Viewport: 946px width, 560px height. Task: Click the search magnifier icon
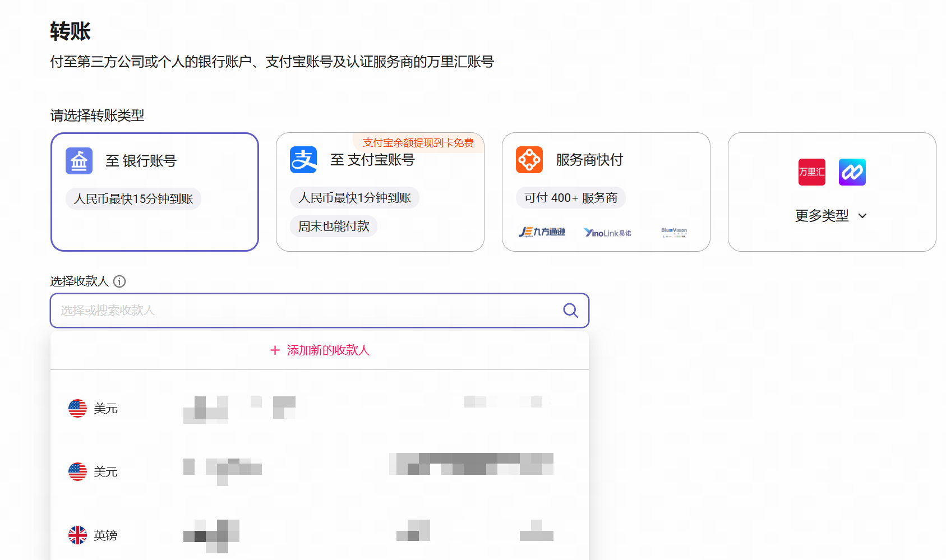[x=570, y=311]
